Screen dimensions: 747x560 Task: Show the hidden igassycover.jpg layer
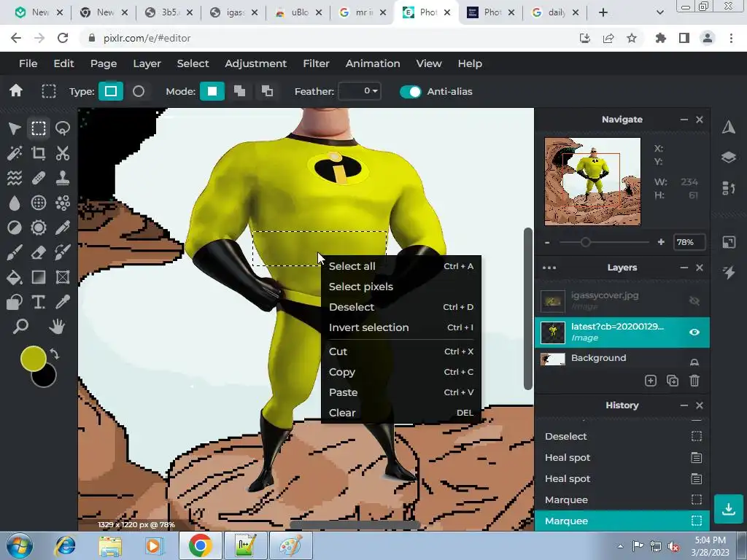[694, 300]
